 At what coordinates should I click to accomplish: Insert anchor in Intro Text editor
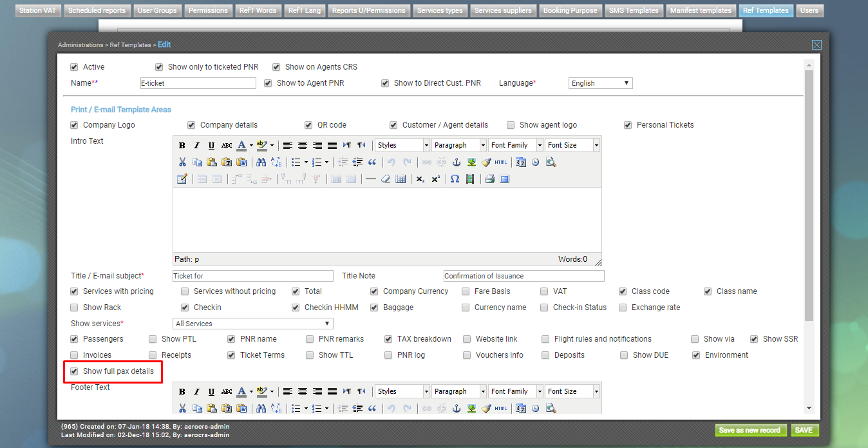457,162
